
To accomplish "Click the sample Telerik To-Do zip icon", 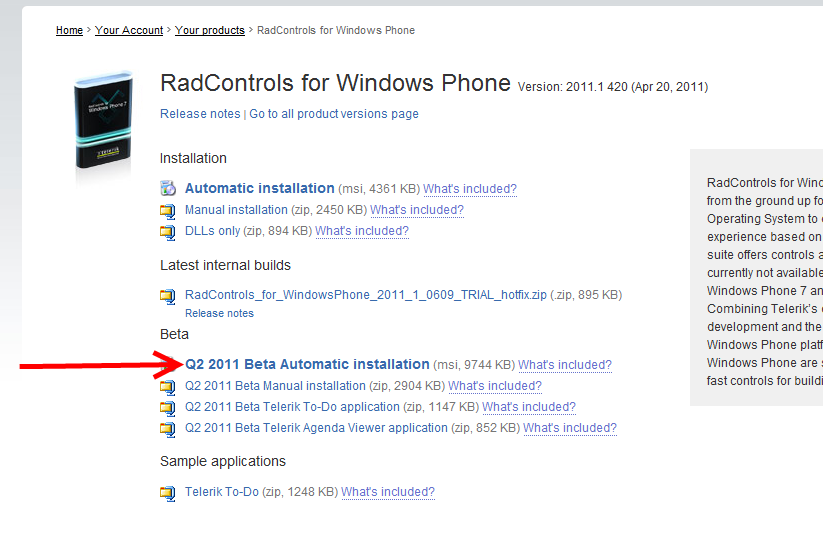I will click(x=168, y=493).
